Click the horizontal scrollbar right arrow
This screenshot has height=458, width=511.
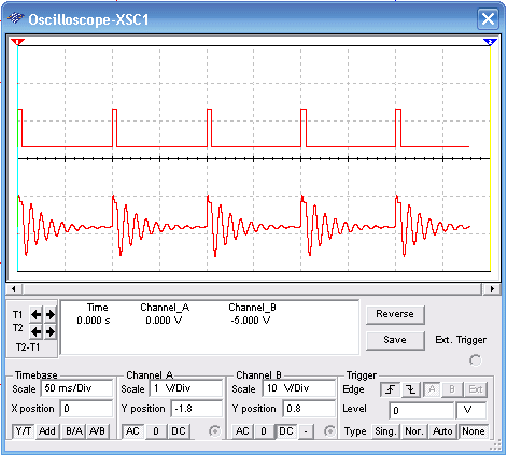pyautogui.click(x=492, y=289)
